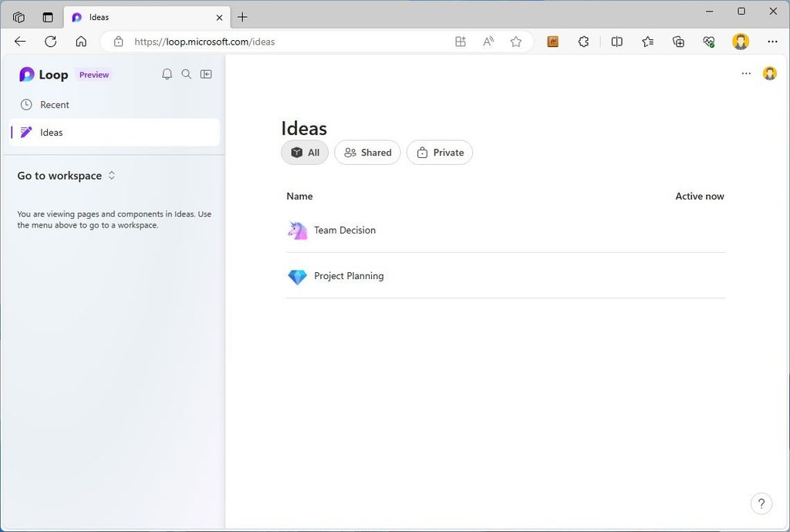Image resolution: width=790 pixels, height=532 pixels.
Task: Open the Team Decision page
Action: 344,230
